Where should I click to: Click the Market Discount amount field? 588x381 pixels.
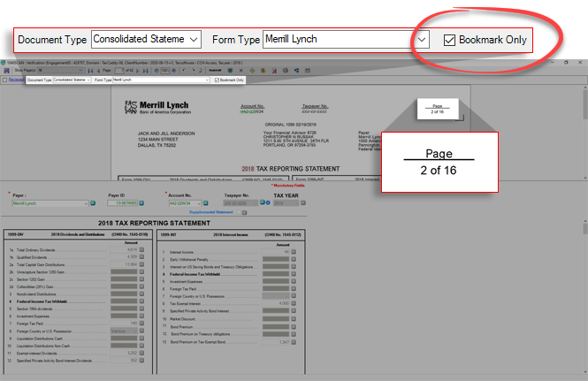(276, 319)
